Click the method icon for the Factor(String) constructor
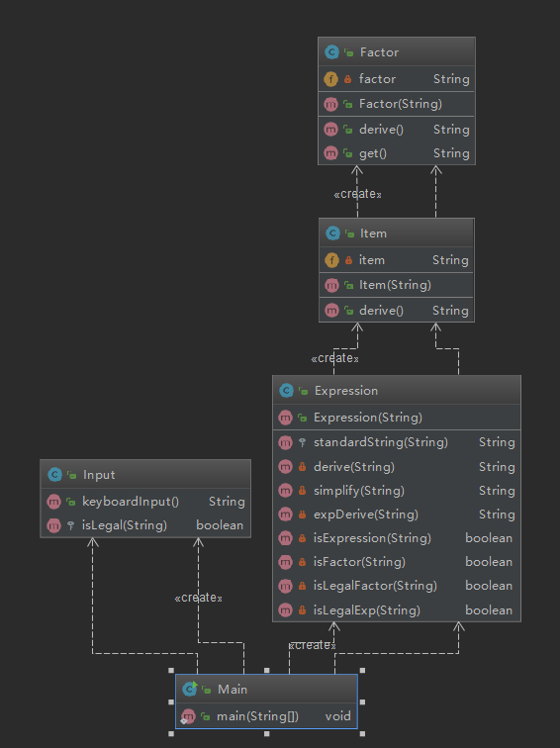560x748 pixels. [x=330, y=104]
